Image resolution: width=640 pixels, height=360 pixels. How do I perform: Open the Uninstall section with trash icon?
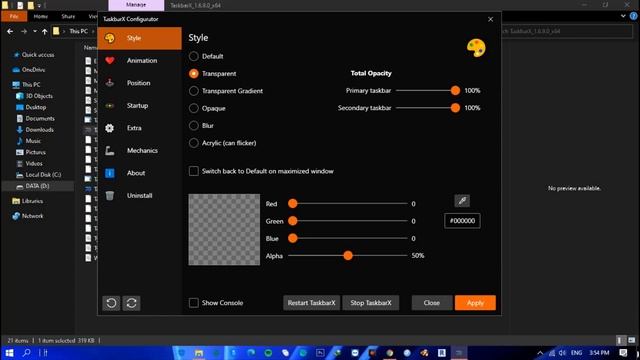[x=140, y=196]
